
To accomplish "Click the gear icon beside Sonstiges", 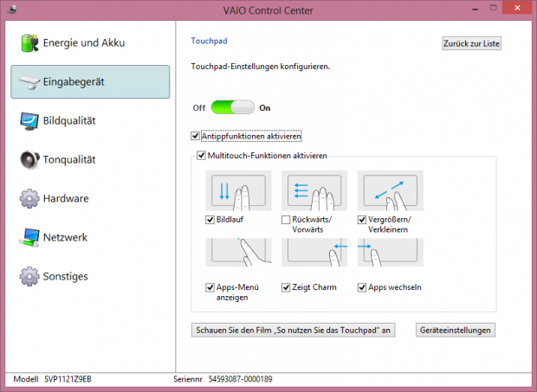I will tap(29, 276).
